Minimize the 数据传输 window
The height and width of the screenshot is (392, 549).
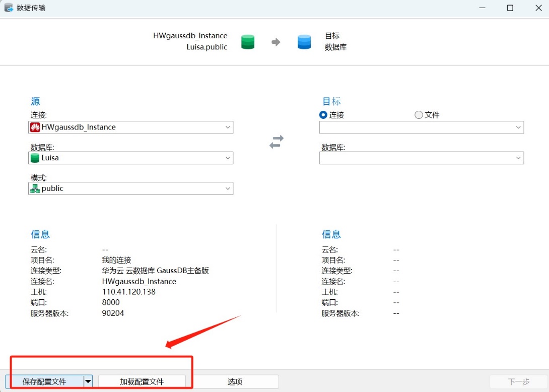pos(482,8)
